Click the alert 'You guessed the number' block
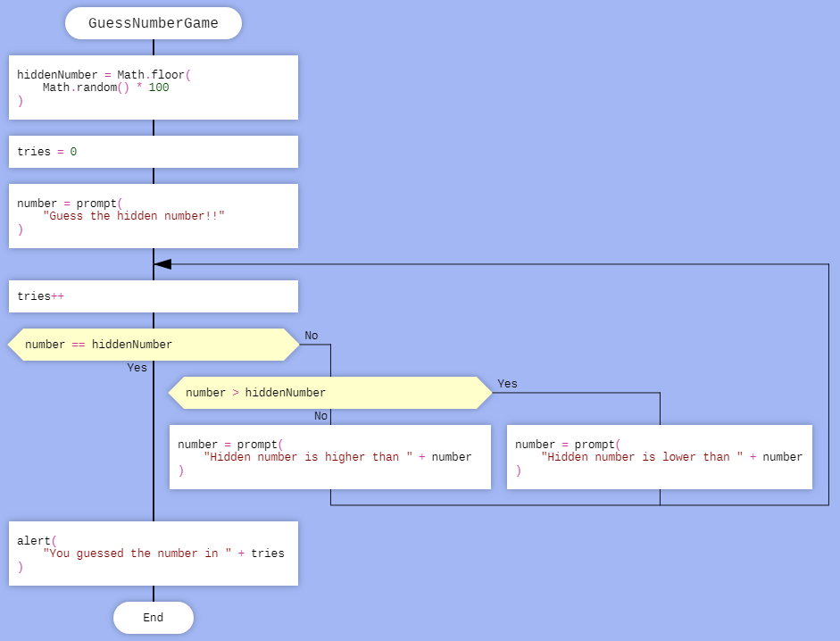The width and height of the screenshot is (840, 641). pyautogui.click(x=153, y=554)
